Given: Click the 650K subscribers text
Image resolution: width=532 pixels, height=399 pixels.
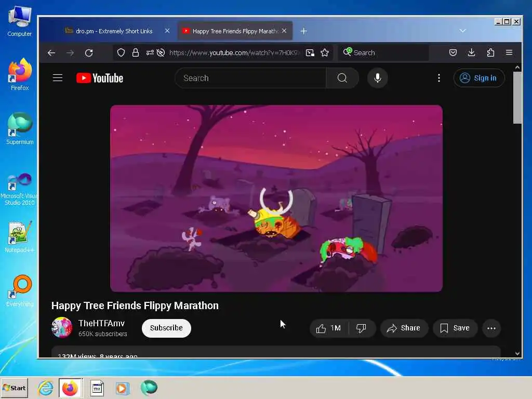Looking at the screenshot, I should [103, 334].
